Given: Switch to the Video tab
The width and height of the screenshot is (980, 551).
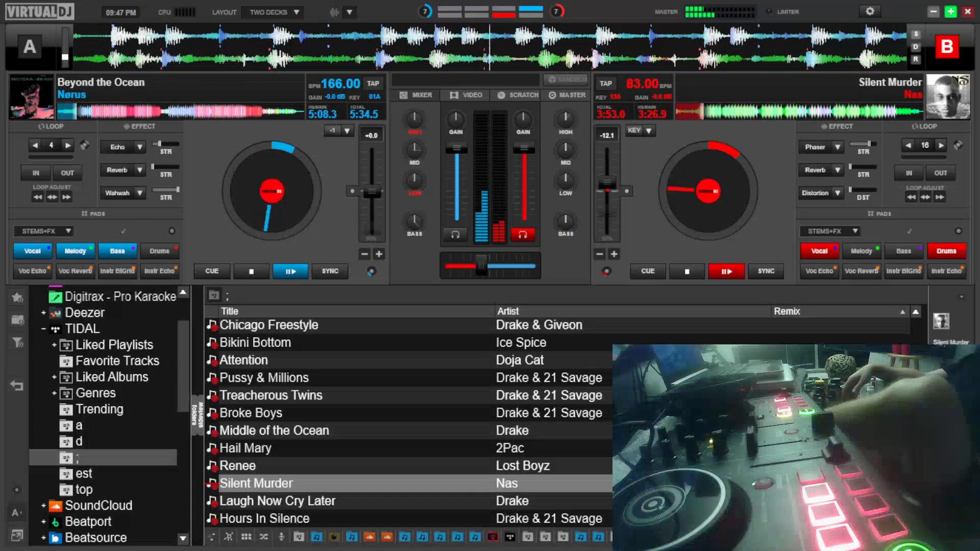Looking at the screenshot, I should (x=466, y=95).
